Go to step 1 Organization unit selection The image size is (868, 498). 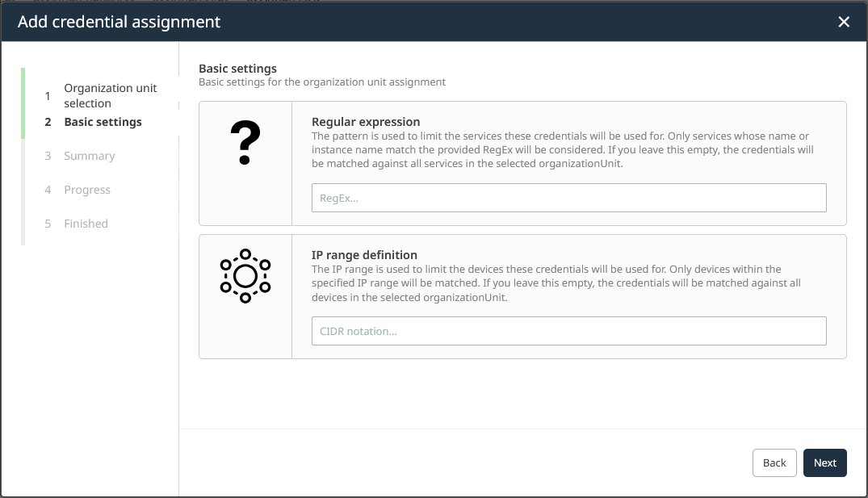pos(110,95)
